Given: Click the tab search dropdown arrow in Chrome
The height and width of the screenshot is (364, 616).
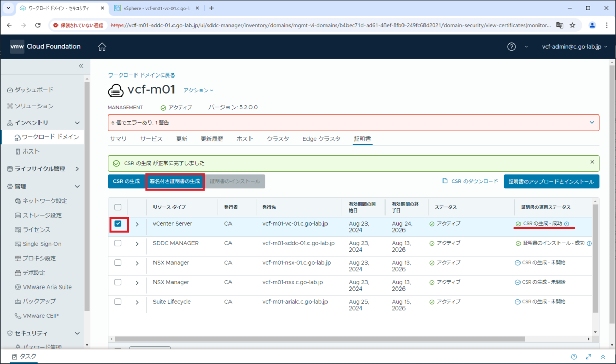Looking at the screenshot, I should [8, 8].
